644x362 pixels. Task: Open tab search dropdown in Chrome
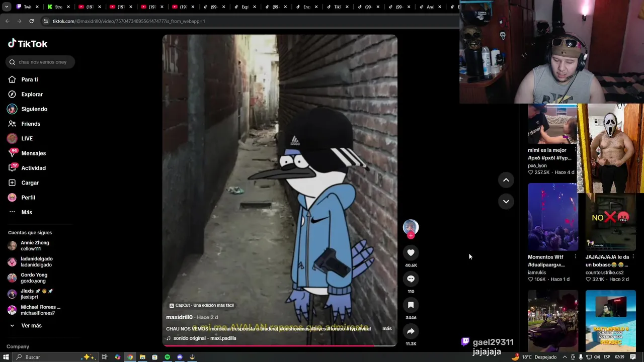click(7, 7)
